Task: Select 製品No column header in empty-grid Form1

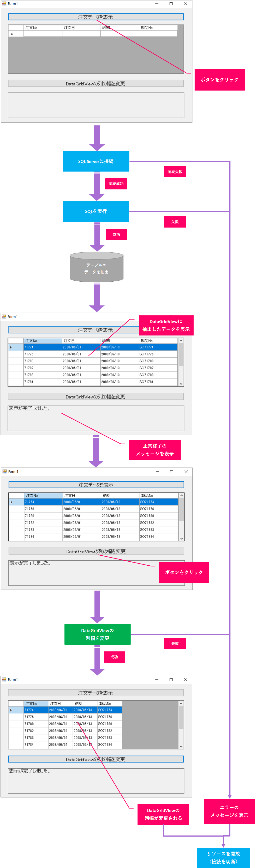Action: (x=158, y=28)
